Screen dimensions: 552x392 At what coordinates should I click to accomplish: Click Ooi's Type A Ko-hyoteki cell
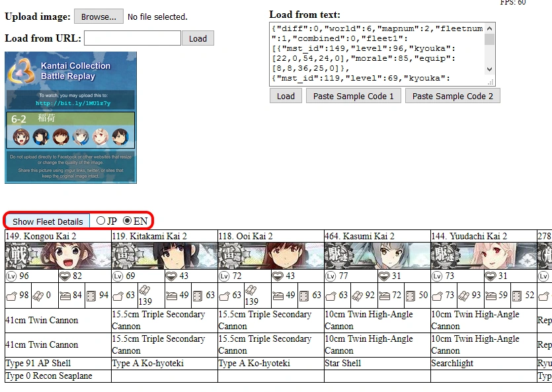tap(271, 363)
